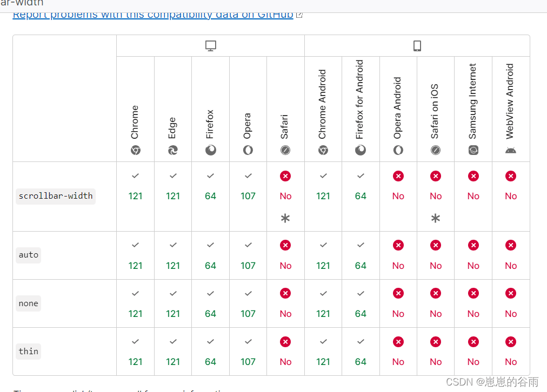Image resolution: width=547 pixels, height=392 pixels.
Task: Click the Chrome browser icon in table header
Action: point(135,150)
